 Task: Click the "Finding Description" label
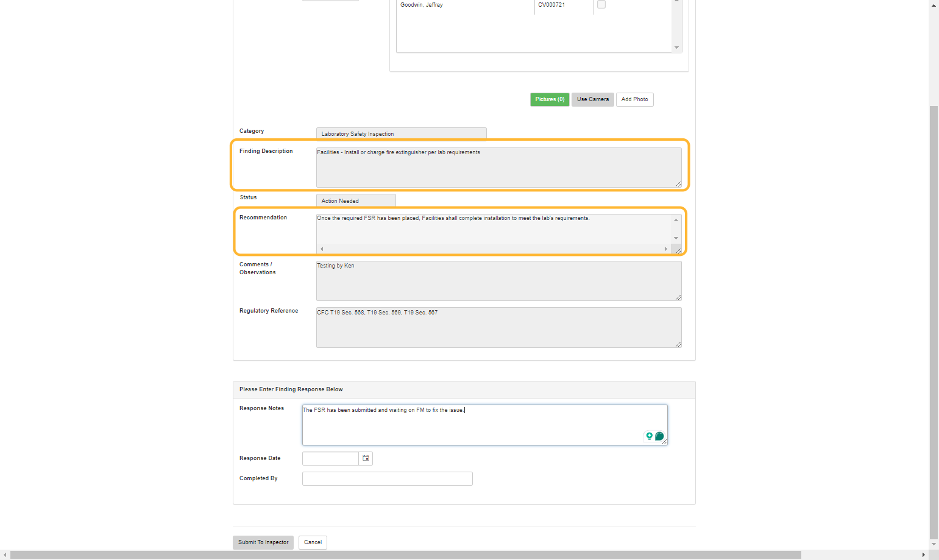pyautogui.click(x=266, y=151)
